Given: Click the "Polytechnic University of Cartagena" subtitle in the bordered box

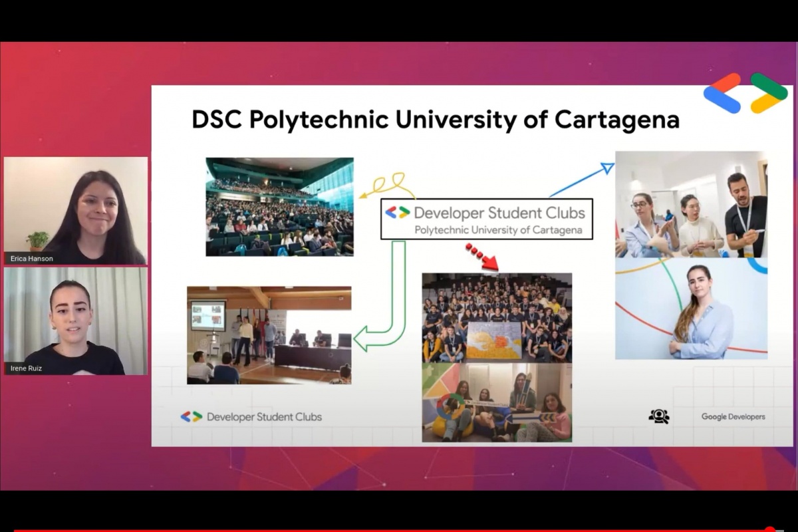Looking at the screenshot, I should click(x=498, y=230).
